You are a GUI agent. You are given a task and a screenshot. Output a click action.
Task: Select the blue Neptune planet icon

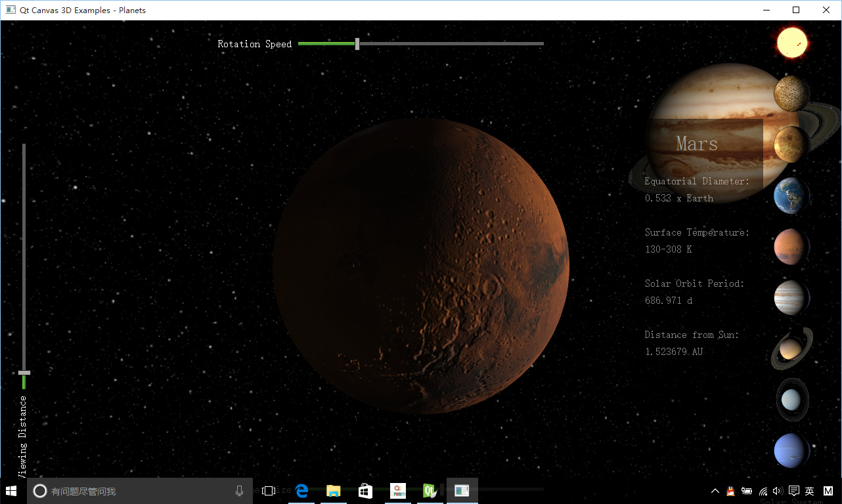(791, 451)
